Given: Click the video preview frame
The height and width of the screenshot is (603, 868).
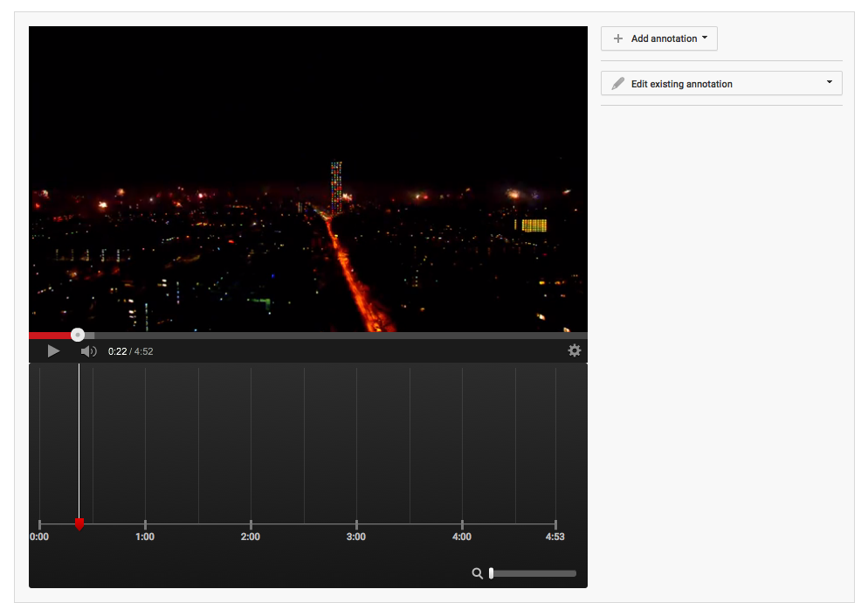Looking at the screenshot, I should (x=307, y=179).
